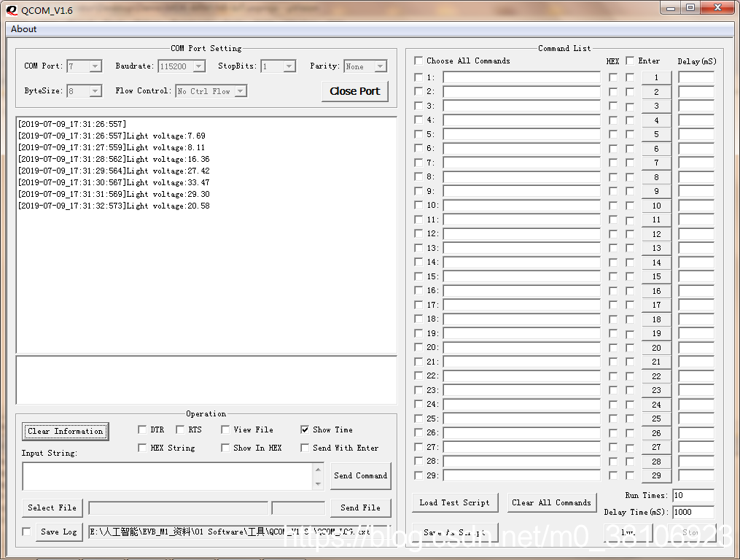Click Load Test Script
The height and width of the screenshot is (560, 740).
(454, 502)
